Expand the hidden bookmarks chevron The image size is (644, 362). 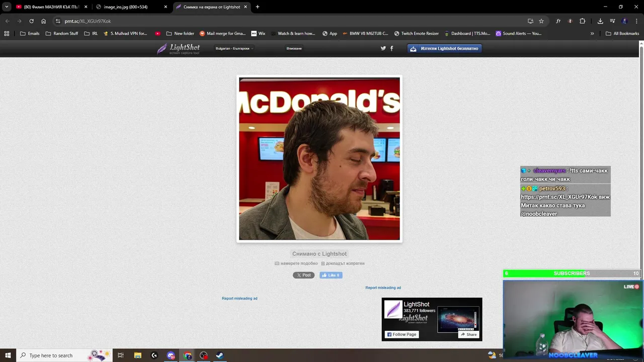(x=592, y=34)
